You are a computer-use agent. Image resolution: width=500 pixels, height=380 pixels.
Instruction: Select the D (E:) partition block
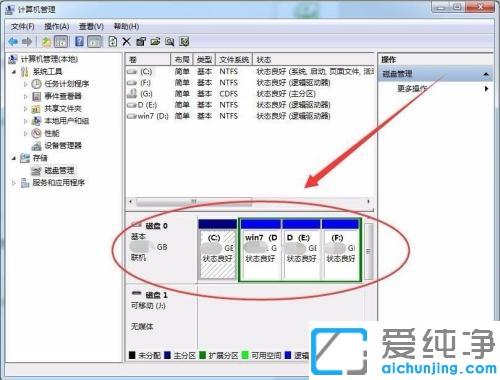[x=302, y=249]
